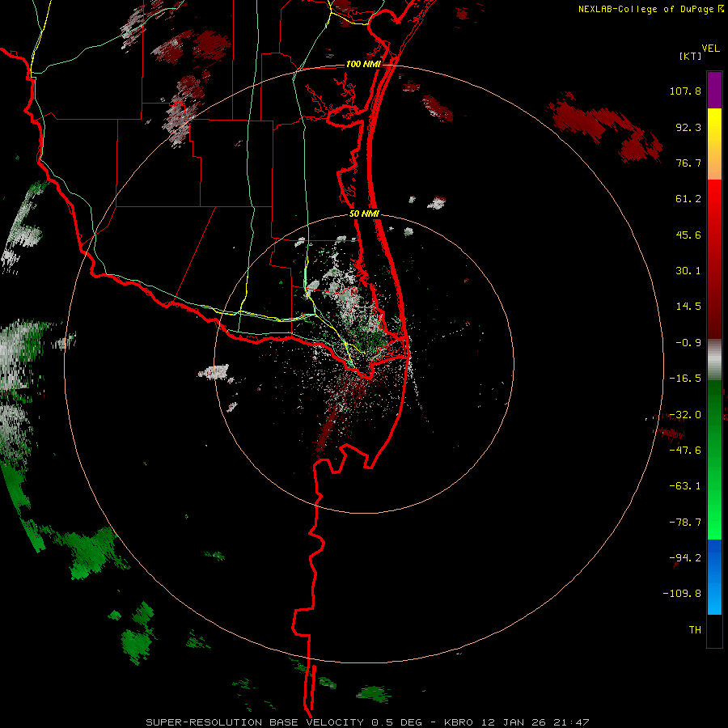Click the 76.7 legend value

688,163
